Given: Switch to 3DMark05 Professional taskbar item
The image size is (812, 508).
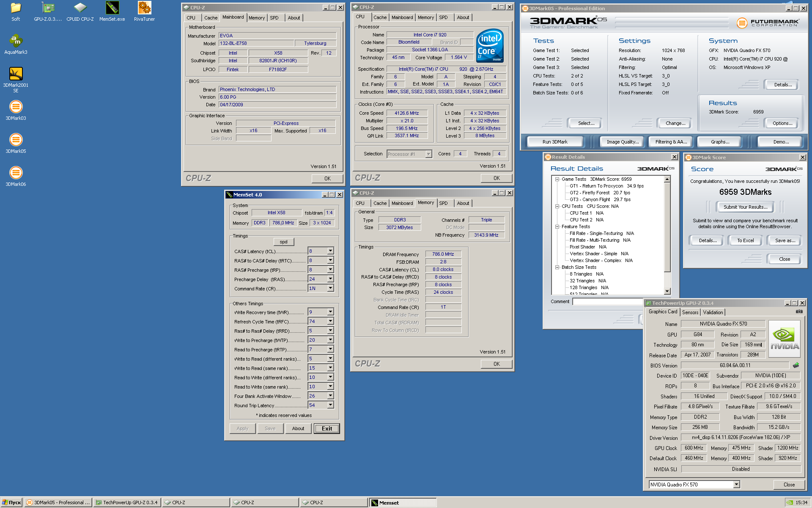Looking at the screenshot, I should 58,502.
